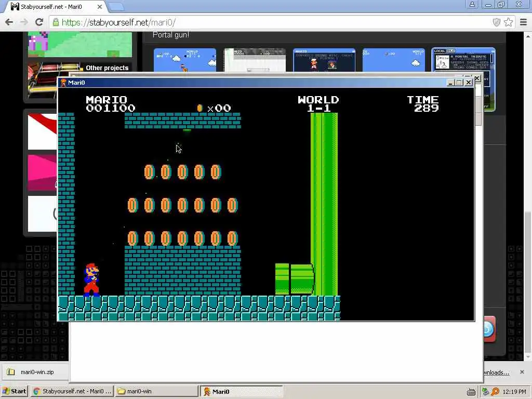Click the Other projects heading link
Screen dimensions: 532x399
coord(107,68)
